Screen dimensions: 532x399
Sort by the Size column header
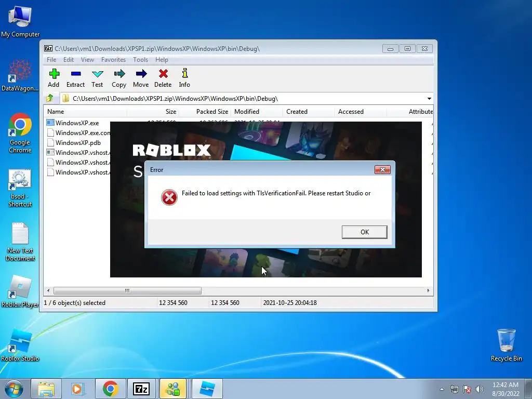tap(153, 112)
